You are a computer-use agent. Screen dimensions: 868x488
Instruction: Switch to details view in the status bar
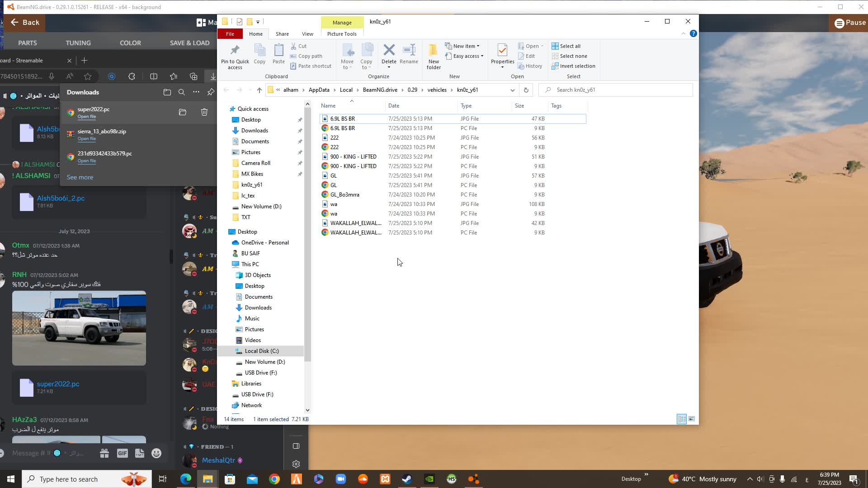pyautogui.click(x=681, y=419)
